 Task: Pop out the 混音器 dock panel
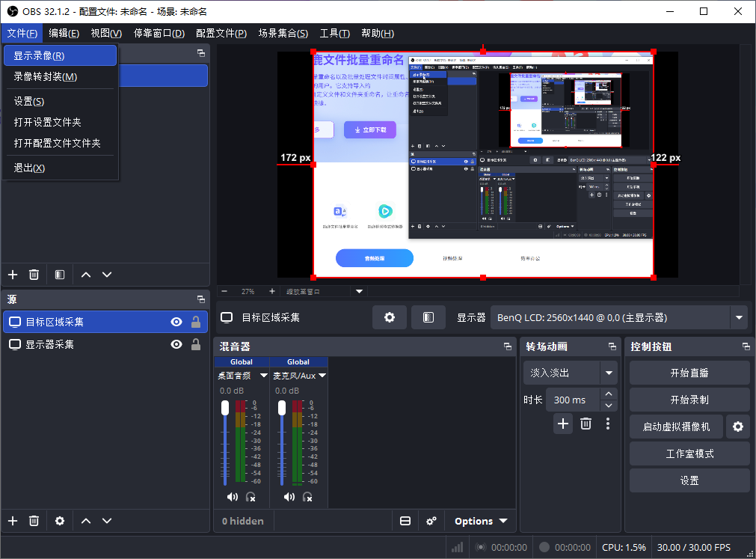point(508,346)
